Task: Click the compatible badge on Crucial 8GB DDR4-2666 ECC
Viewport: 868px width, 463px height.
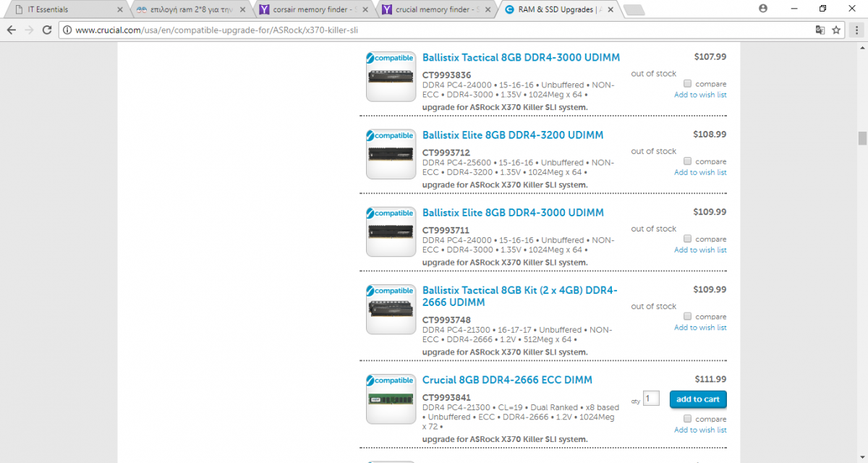Action: pyautogui.click(x=390, y=381)
